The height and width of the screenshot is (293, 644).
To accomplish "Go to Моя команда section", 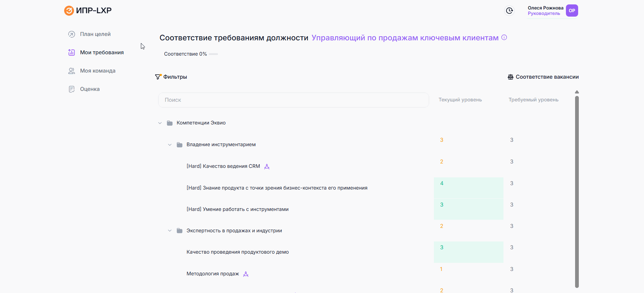I will pyautogui.click(x=97, y=71).
